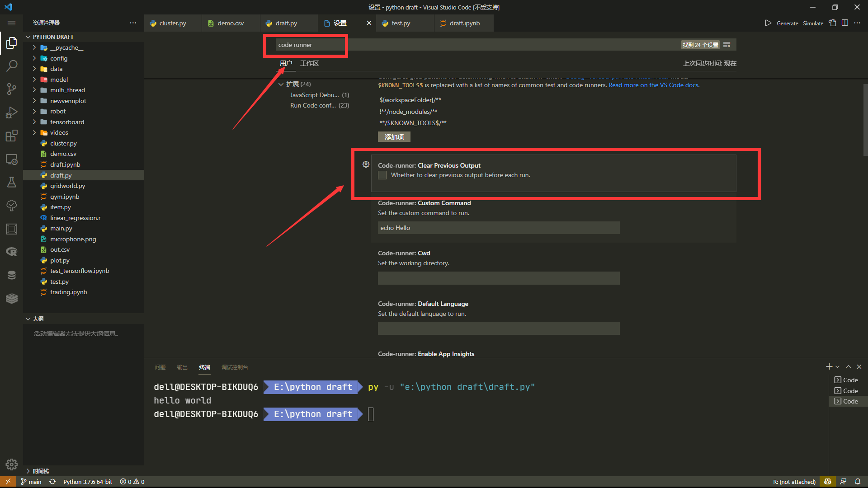The image size is (868, 488).
Task: Open the Testing flask icon
Action: point(12,182)
